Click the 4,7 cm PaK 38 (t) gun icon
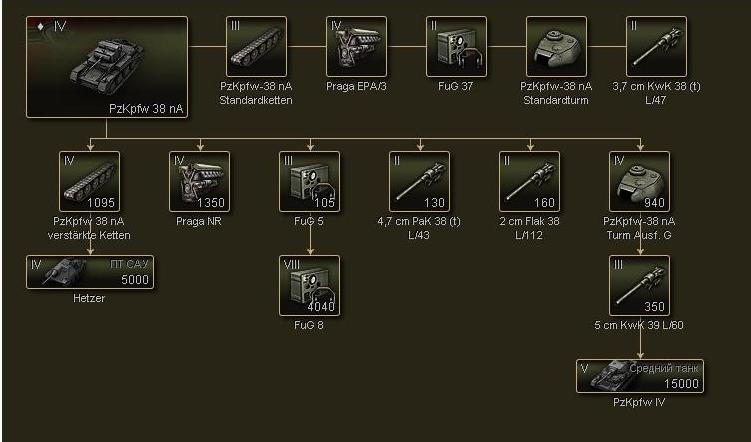The height and width of the screenshot is (442, 751). [x=420, y=181]
